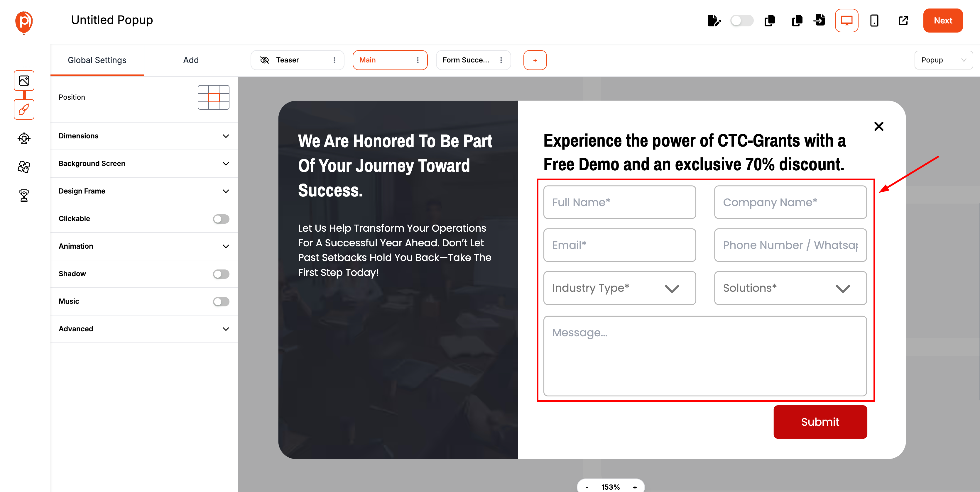This screenshot has height=492, width=980.
Task: Open popup preview in new window icon
Action: (903, 21)
